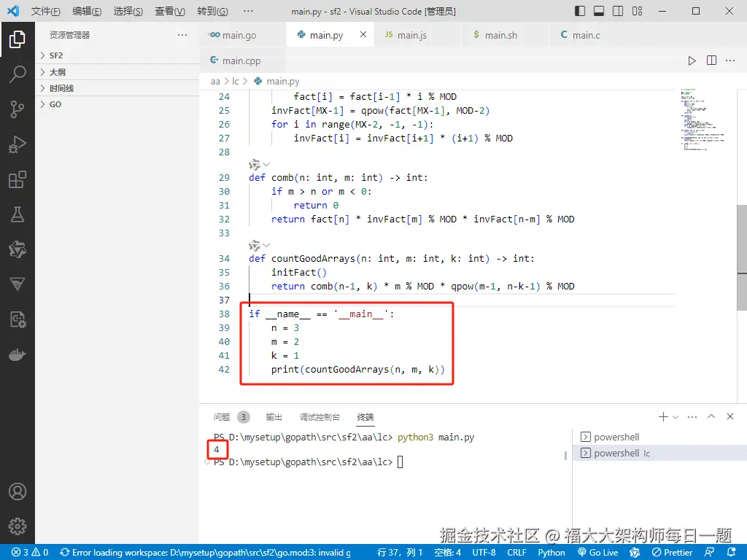Viewport: 747px width, 560px height.
Task: Change line ending via CRLF status item
Action: click(x=516, y=553)
